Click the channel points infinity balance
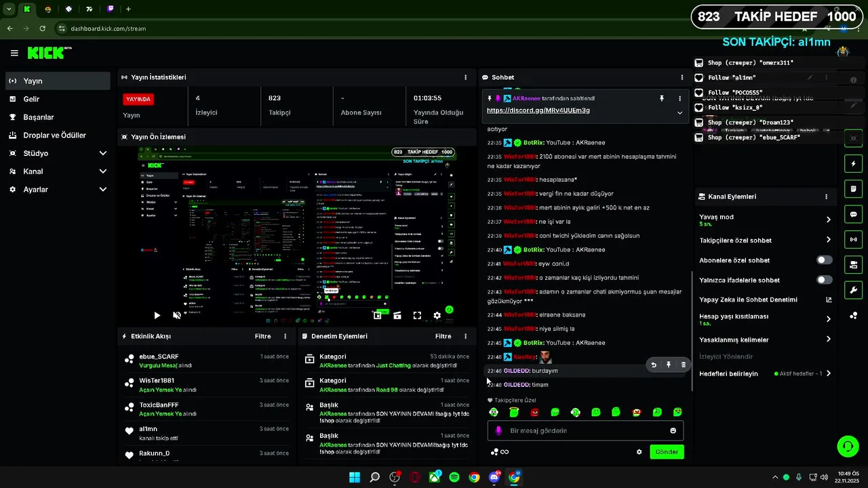 (500, 452)
